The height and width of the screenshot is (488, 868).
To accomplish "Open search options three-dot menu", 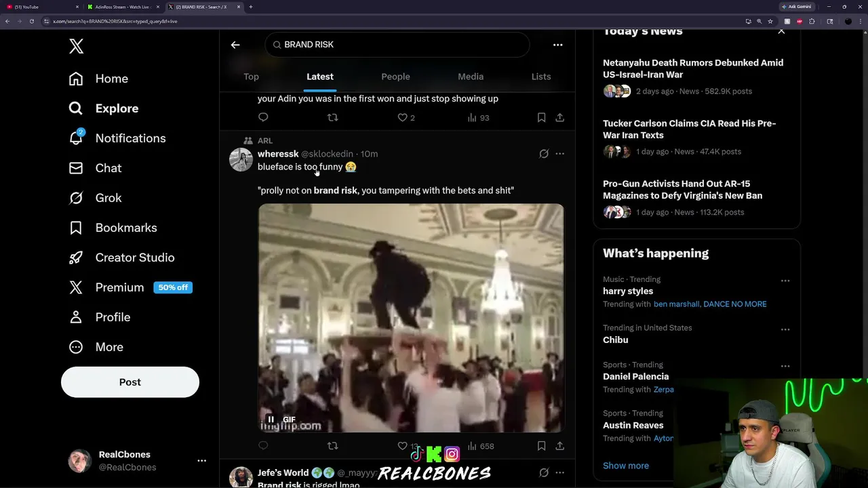I will (x=557, y=45).
